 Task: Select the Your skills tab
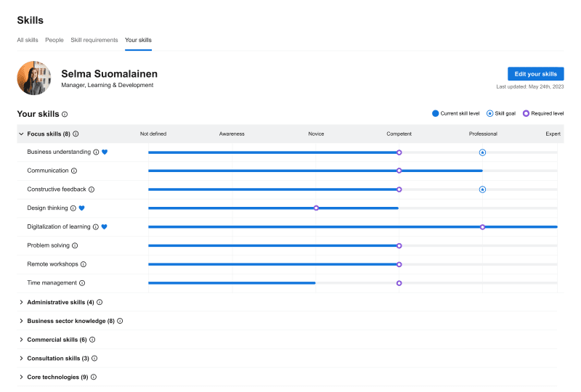[138, 40]
